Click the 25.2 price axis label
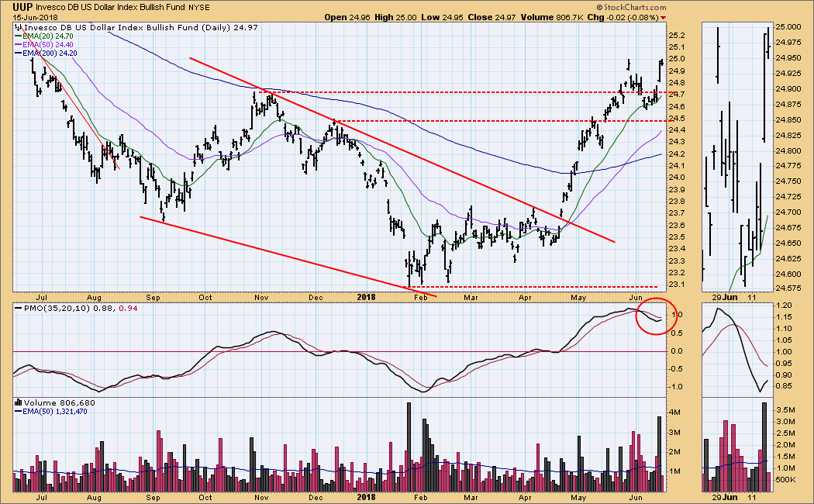This screenshot has width=814, height=504. [677, 36]
